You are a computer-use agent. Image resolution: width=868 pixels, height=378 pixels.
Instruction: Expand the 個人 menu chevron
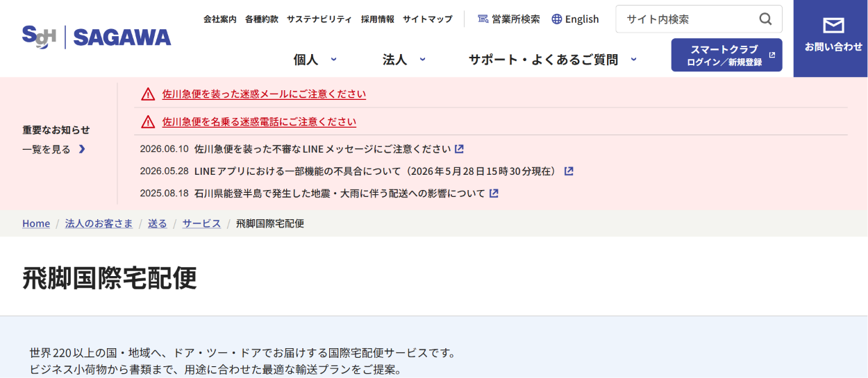click(333, 60)
